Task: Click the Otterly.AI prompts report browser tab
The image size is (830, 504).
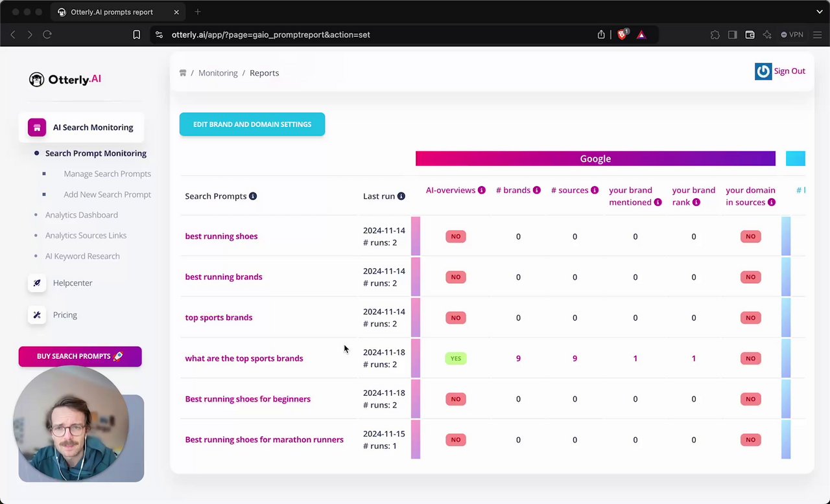Action: point(119,12)
